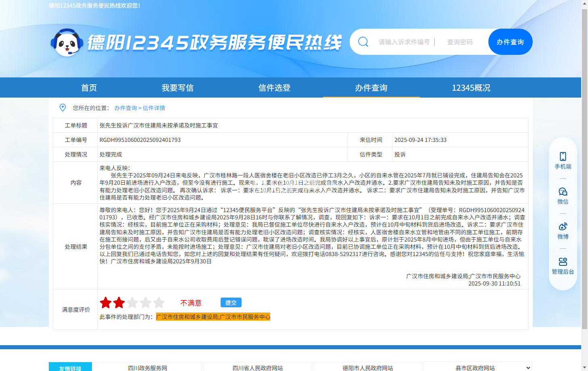Open the Weibo (微博) icon

tap(563, 227)
